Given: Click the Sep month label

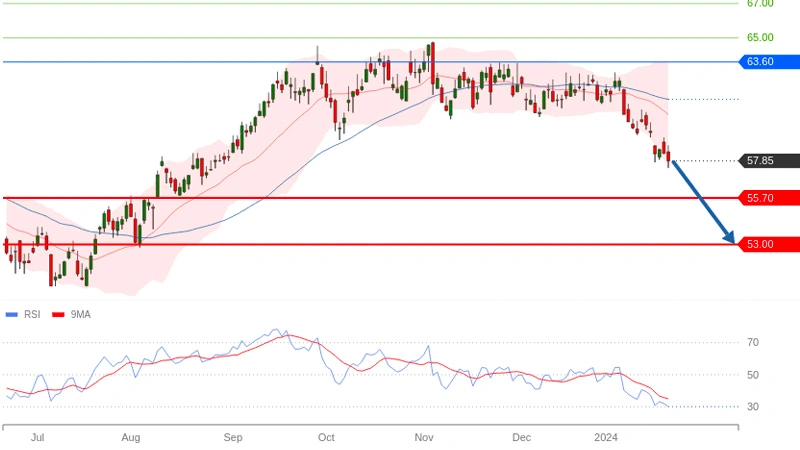Looking at the screenshot, I should (233, 438).
